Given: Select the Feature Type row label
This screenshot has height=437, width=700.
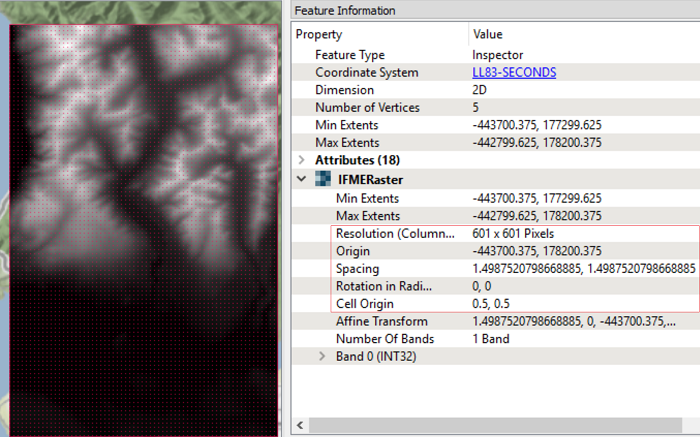Looking at the screenshot, I should 350,55.
